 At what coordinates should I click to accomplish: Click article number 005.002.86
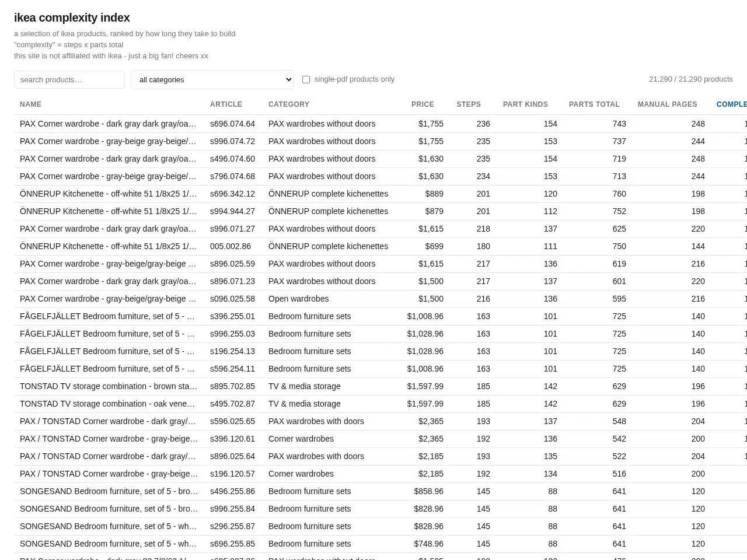pos(231,246)
